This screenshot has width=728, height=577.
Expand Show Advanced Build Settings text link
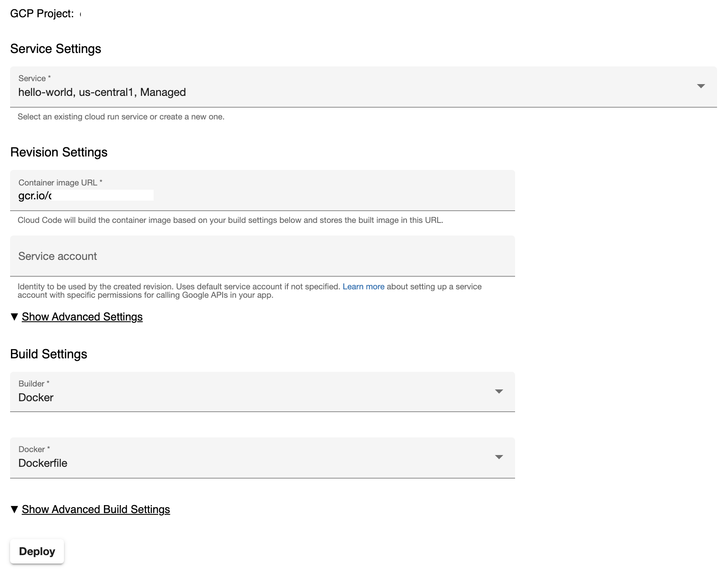tap(96, 510)
